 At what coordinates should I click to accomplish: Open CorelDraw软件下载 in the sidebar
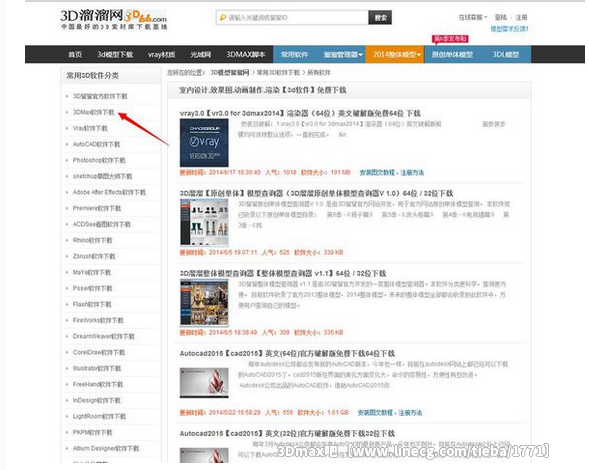coord(99,352)
